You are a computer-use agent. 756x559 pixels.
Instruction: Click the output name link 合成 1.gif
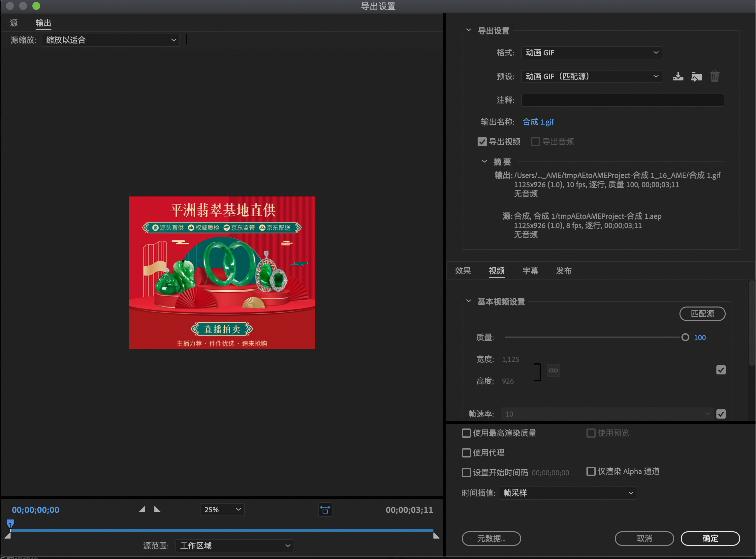pyautogui.click(x=538, y=122)
